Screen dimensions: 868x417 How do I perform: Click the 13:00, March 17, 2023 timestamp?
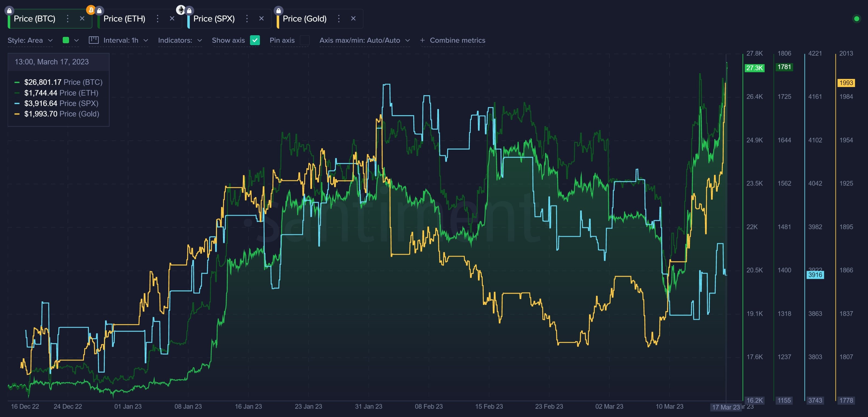[x=51, y=62]
